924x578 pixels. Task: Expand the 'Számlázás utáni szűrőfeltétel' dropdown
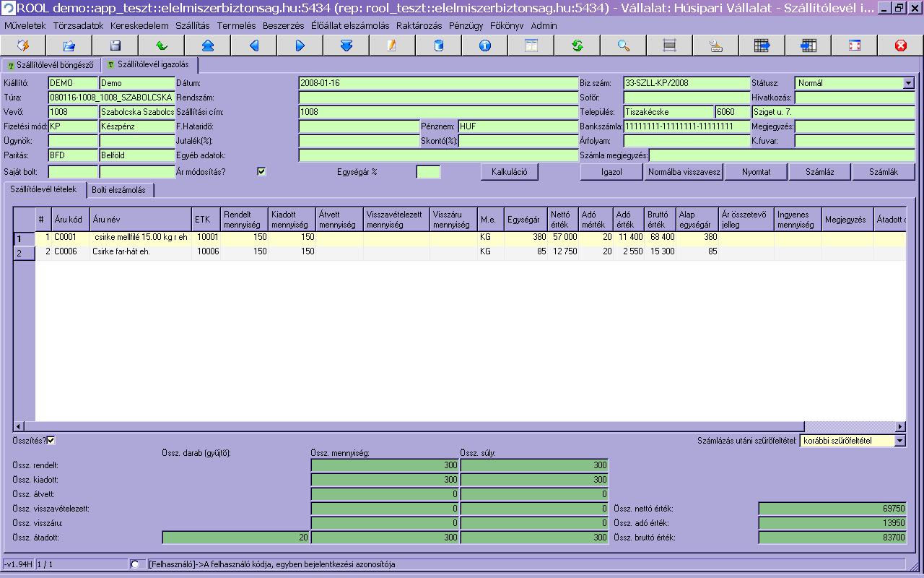(899, 441)
